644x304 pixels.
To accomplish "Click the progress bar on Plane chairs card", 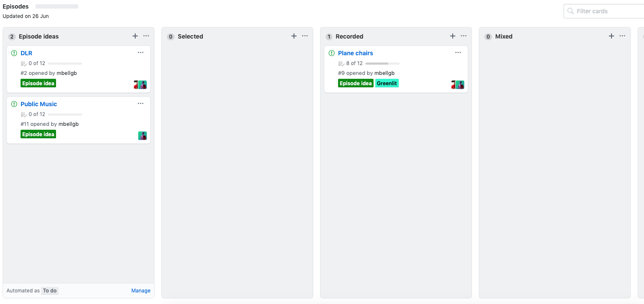I will point(383,63).
